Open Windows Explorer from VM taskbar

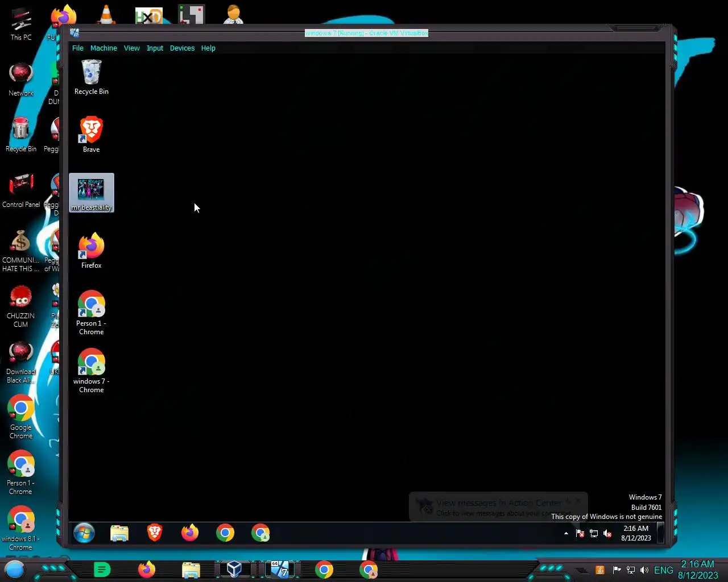click(x=119, y=533)
